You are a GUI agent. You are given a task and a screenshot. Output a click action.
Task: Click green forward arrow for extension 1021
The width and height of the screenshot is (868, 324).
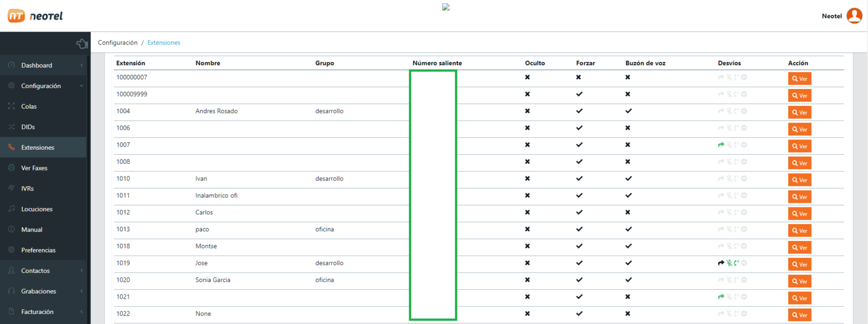[x=721, y=297]
